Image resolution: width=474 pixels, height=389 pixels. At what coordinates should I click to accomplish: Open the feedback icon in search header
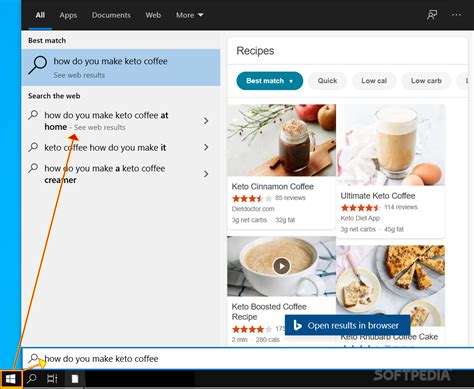[x=432, y=15]
